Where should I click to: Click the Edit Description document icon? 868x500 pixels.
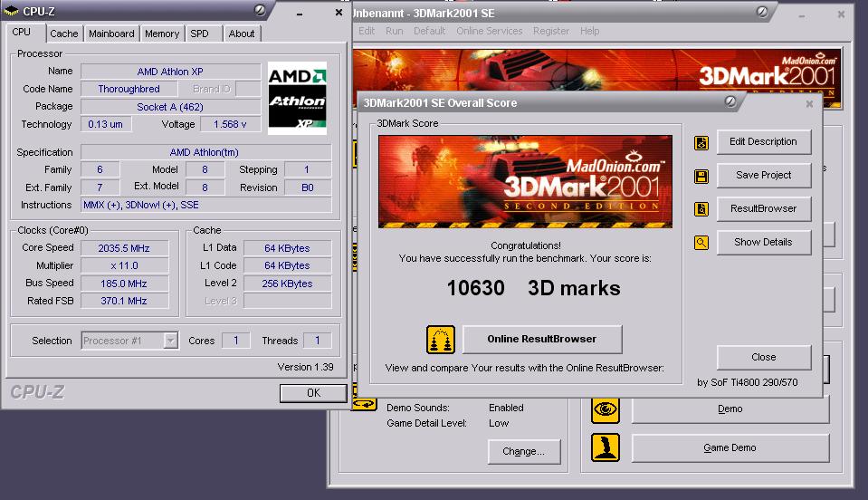pos(701,143)
